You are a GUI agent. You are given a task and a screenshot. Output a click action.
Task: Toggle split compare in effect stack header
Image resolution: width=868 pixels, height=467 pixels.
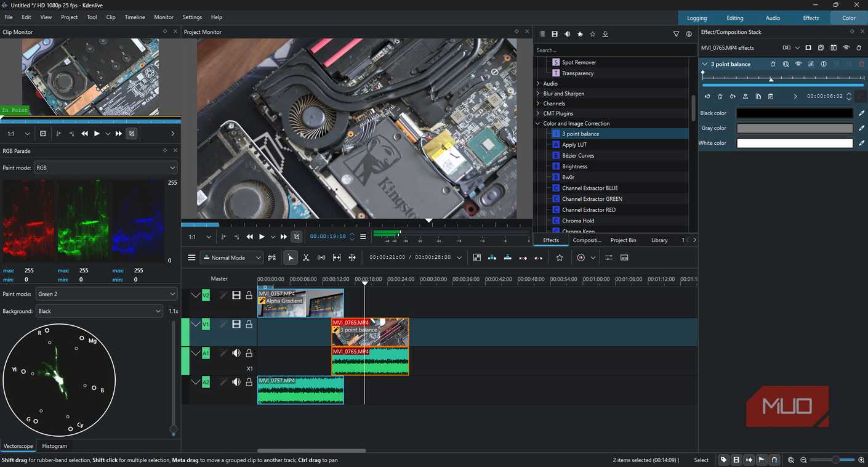pos(834,48)
